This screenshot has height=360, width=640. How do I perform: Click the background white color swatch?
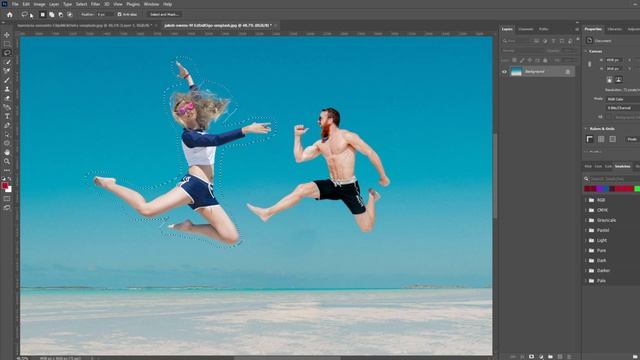(x=9, y=190)
